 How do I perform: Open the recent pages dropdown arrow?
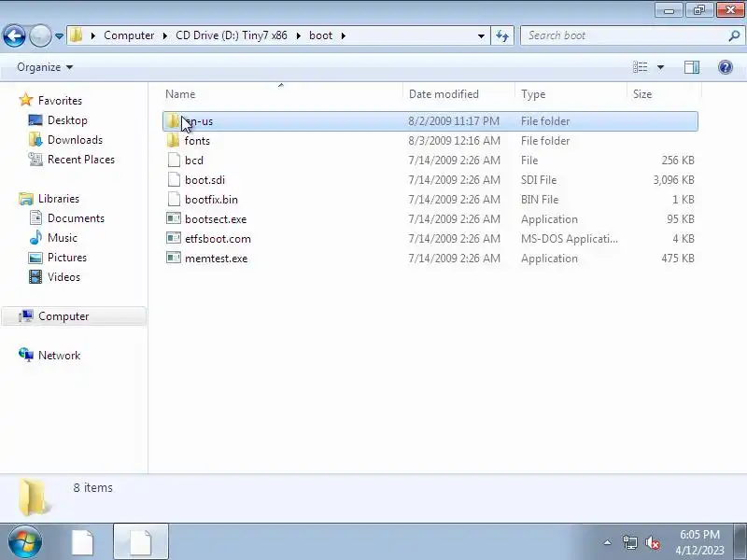59,35
